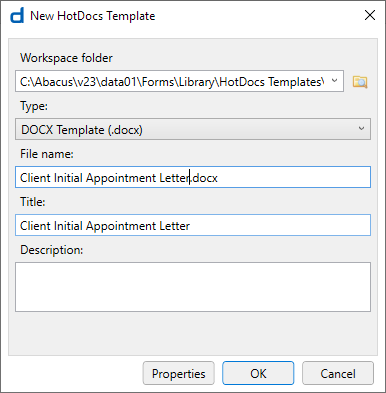Click the chevron arrow of the Type combo box

[x=361, y=129]
